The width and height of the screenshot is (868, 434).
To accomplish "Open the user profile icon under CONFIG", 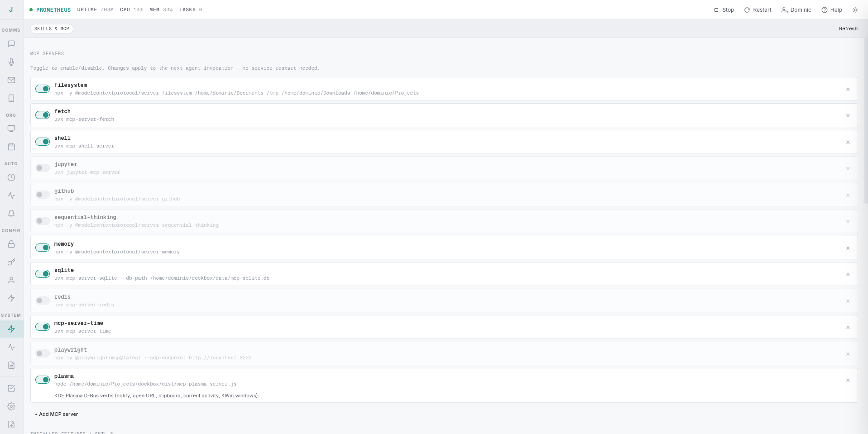I will point(11,280).
